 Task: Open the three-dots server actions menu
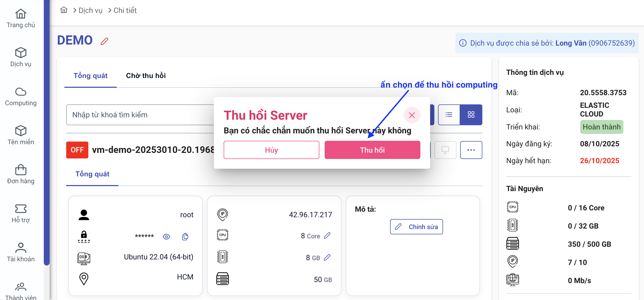(x=471, y=150)
